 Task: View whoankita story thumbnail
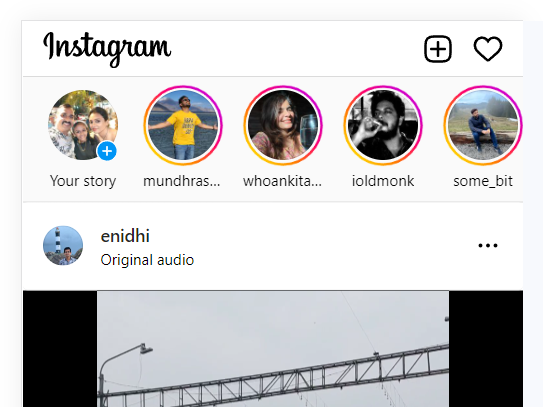click(283, 125)
